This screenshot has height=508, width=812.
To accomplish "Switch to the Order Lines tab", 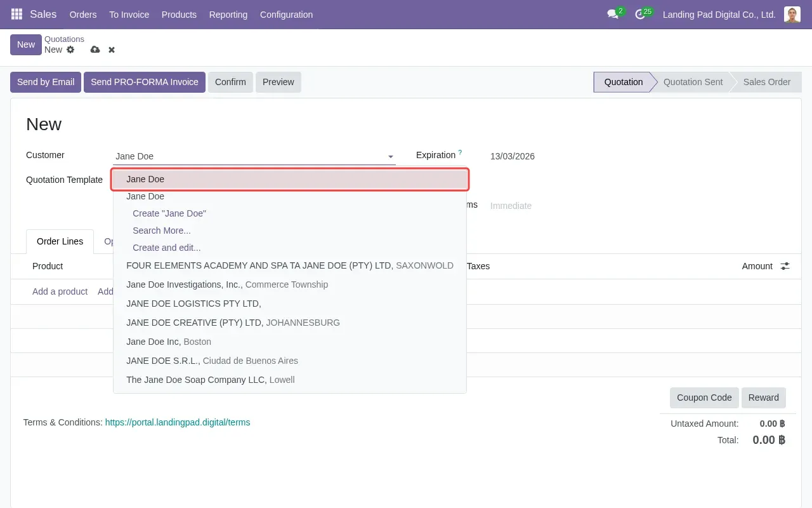I will click(x=60, y=241).
